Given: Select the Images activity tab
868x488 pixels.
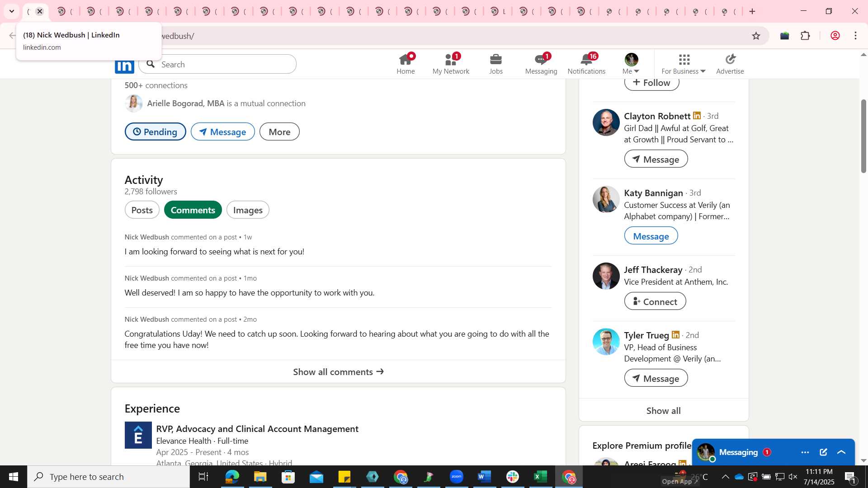Looking at the screenshot, I should pos(248,210).
